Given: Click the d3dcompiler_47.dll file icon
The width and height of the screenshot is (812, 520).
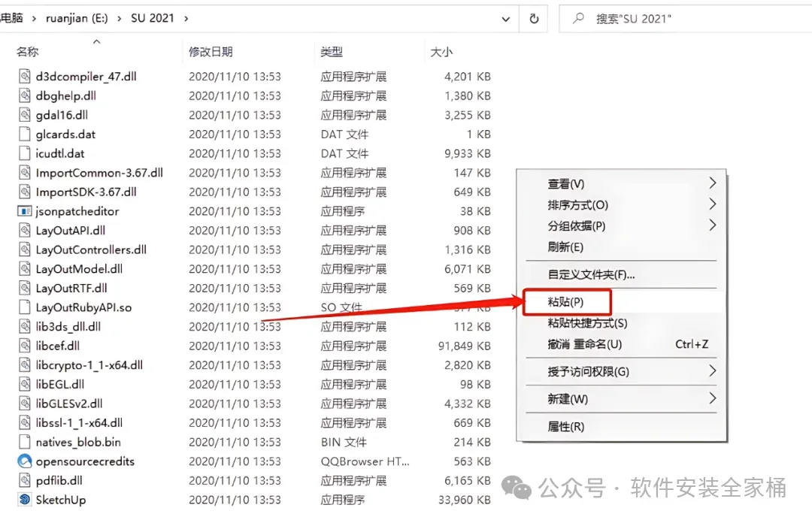Looking at the screenshot, I should 24,77.
